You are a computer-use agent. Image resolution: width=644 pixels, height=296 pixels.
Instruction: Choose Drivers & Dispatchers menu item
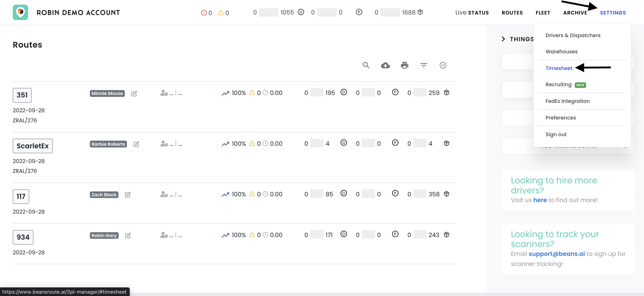[x=573, y=35]
